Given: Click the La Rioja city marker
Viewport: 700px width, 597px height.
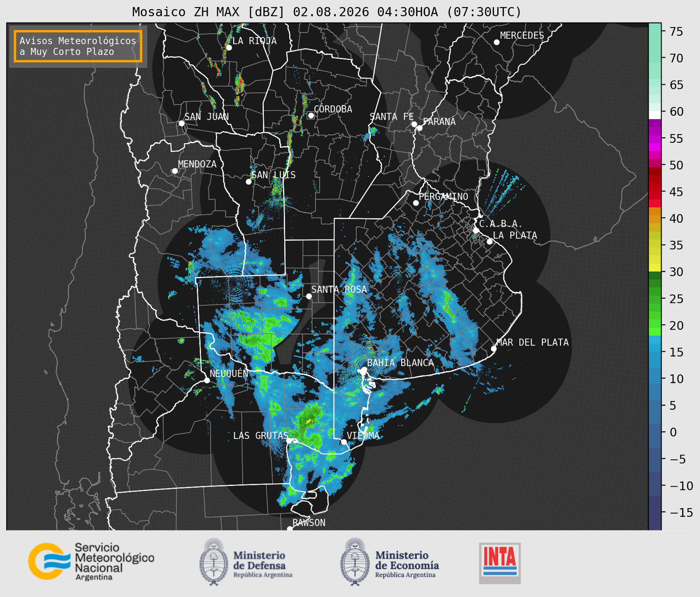Looking at the screenshot, I should pyautogui.click(x=229, y=47).
